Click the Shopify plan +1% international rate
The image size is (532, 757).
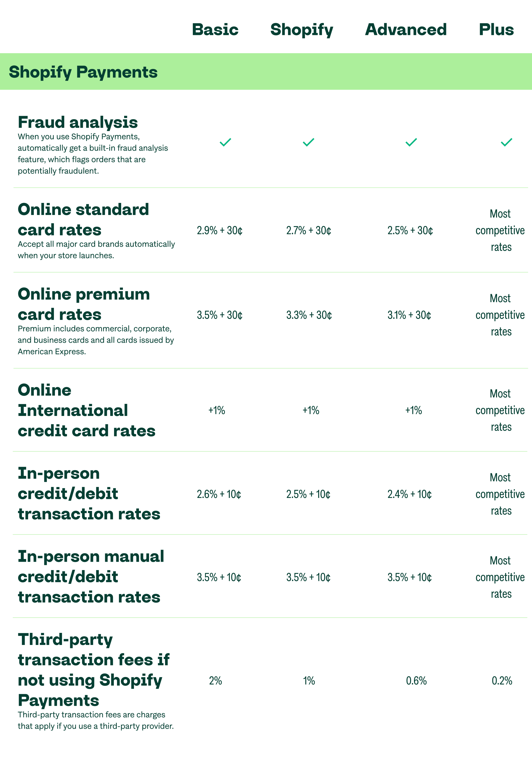[x=311, y=411]
